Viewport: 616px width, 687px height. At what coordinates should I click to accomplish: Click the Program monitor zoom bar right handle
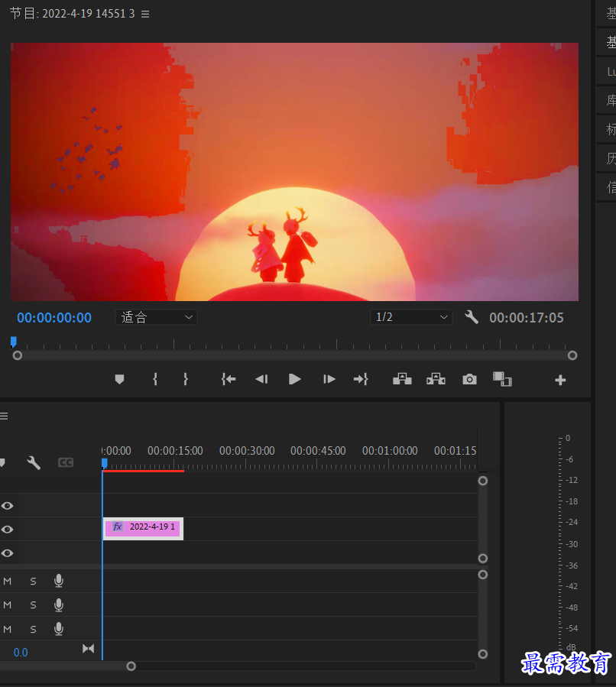[x=572, y=355]
